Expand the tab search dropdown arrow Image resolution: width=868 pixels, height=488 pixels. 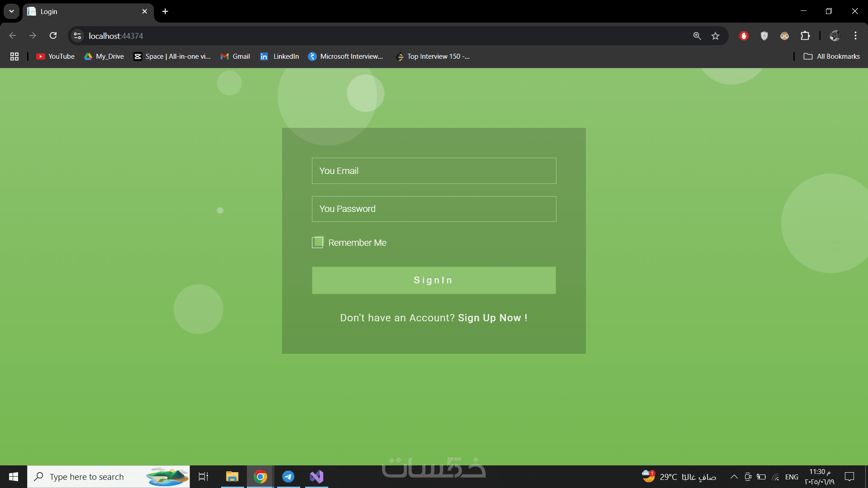click(x=11, y=11)
